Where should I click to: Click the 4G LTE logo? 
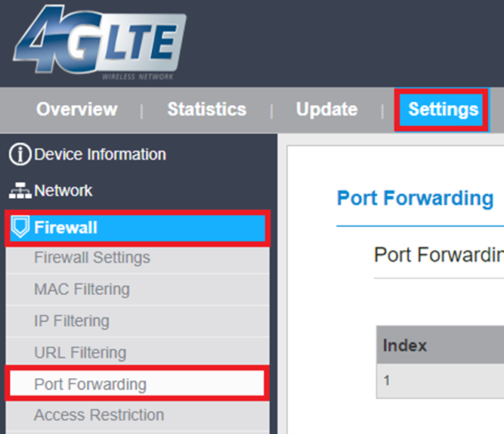(100, 46)
